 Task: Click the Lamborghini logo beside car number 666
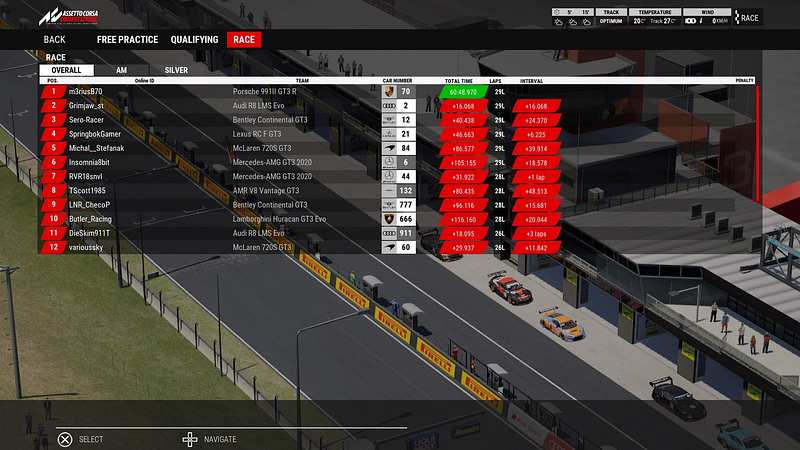[x=389, y=219]
